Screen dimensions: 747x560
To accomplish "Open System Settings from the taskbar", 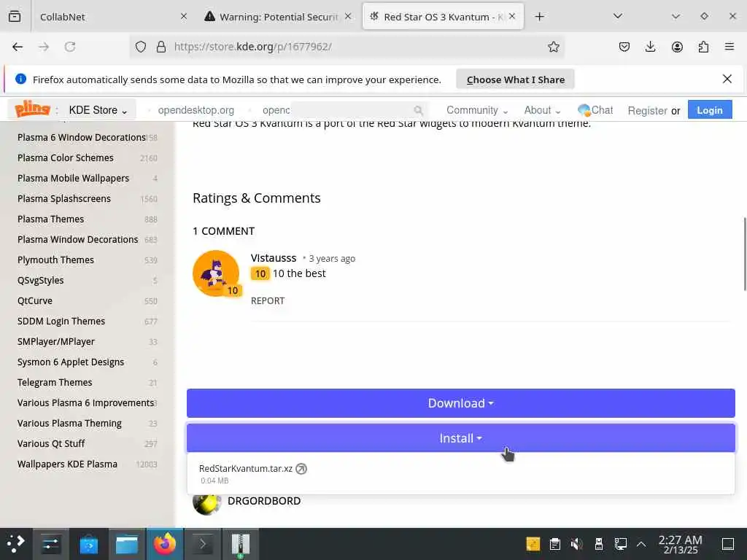I will pyautogui.click(x=50, y=544).
